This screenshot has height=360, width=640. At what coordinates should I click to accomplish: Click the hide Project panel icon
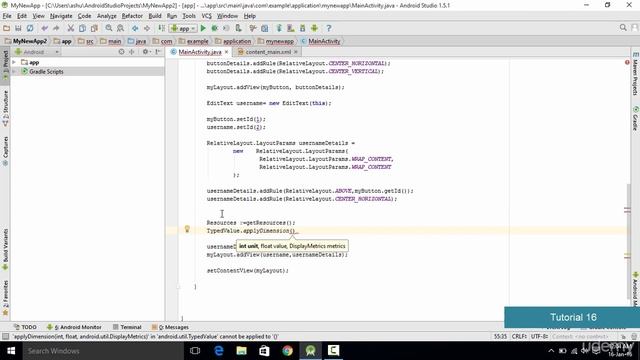pyautogui.click(x=158, y=52)
